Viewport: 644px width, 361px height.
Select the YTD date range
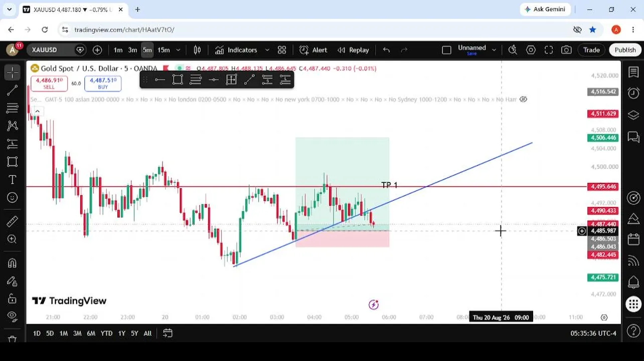pyautogui.click(x=106, y=333)
